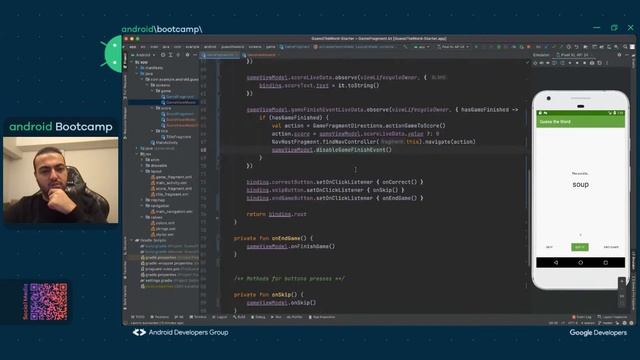Select GameFragment in project tree
Screen dimensions: 640x360
pyautogui.click(x=178, y=97)
